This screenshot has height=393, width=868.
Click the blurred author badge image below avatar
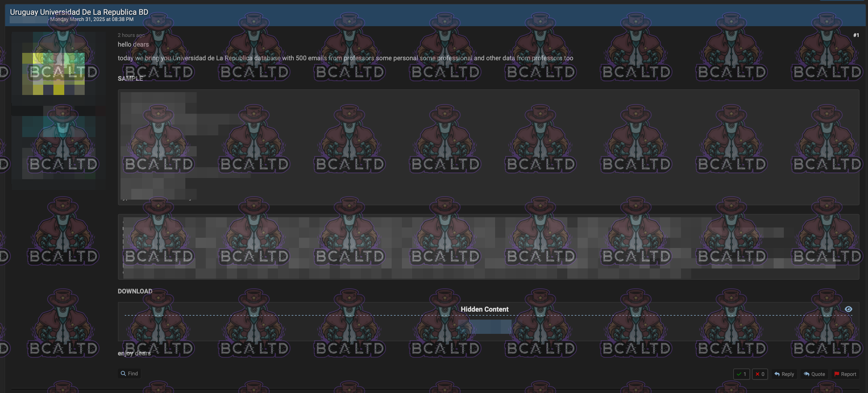59,148
